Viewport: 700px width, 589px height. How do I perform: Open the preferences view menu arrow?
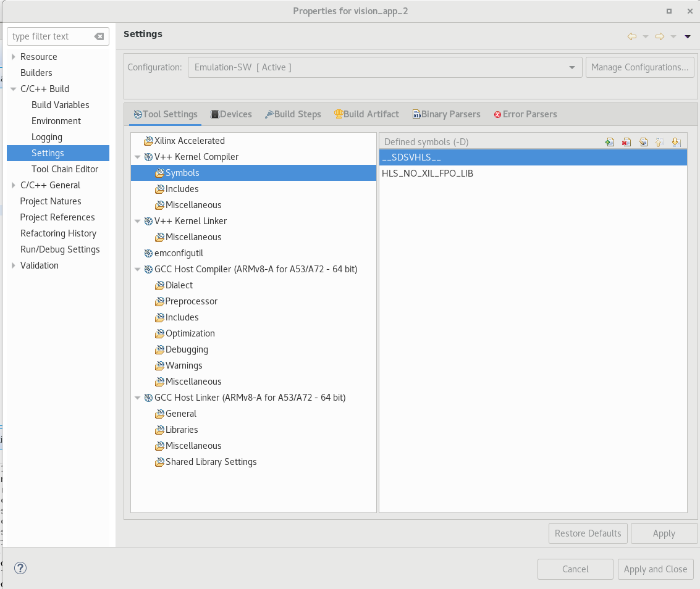point(688,36)
